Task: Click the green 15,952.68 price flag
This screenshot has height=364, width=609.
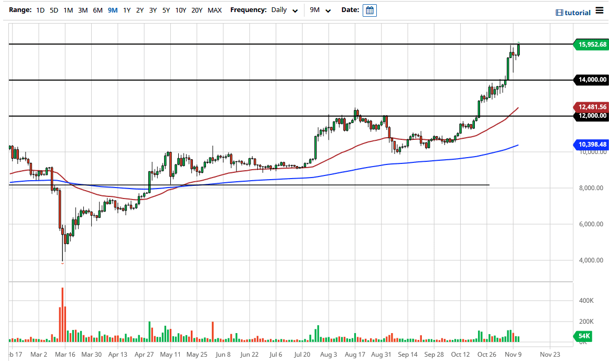Action: (x=591, y=45)
